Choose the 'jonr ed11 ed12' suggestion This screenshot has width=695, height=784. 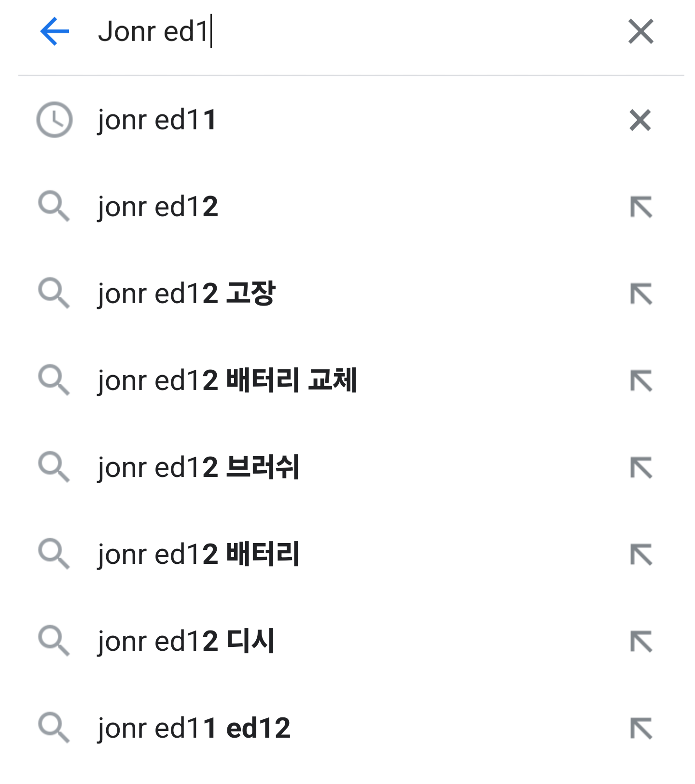194,728
